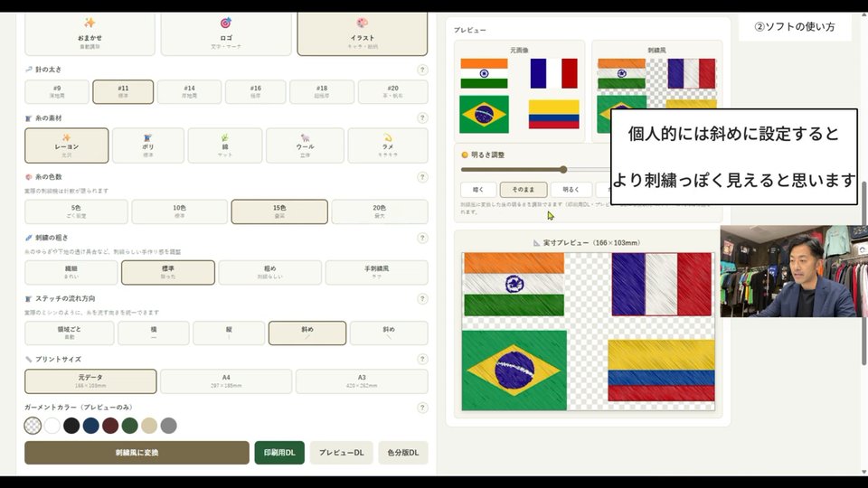Set thread color count to 15色
This screenshot has width=868, height=488.
pyautogui.click(x=279, y=211)
